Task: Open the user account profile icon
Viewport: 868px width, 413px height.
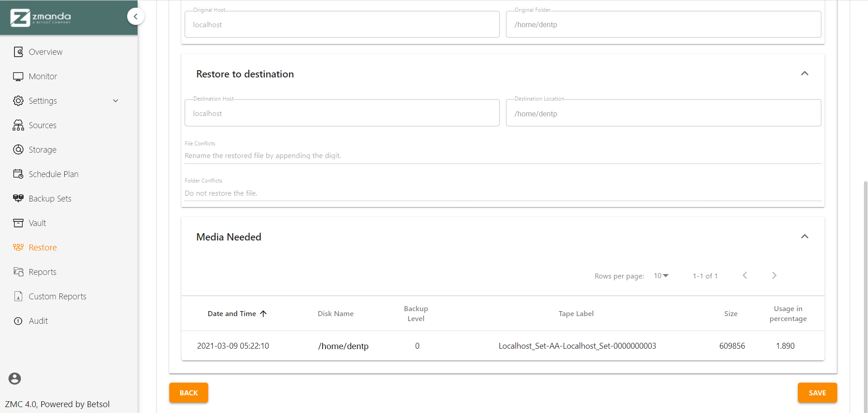Action: 14,379
